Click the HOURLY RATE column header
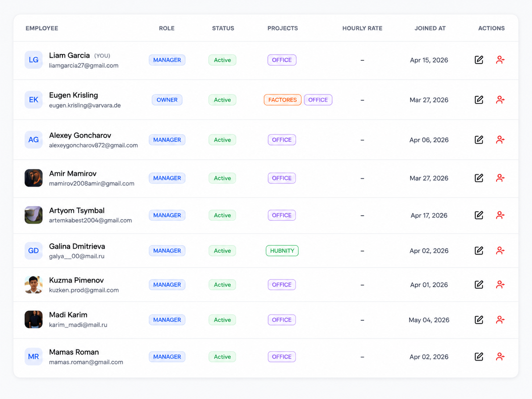 tap(362, 28)
